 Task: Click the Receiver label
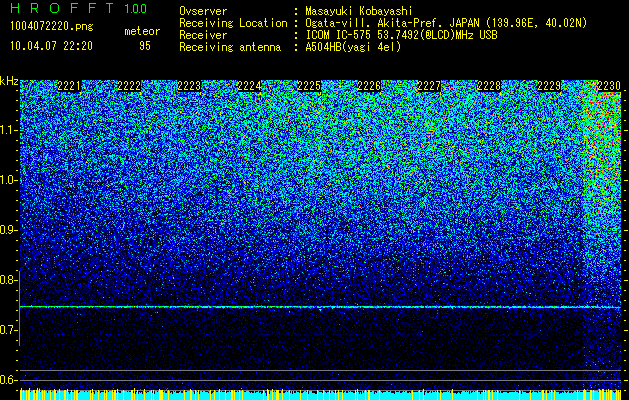click(203, 35)
